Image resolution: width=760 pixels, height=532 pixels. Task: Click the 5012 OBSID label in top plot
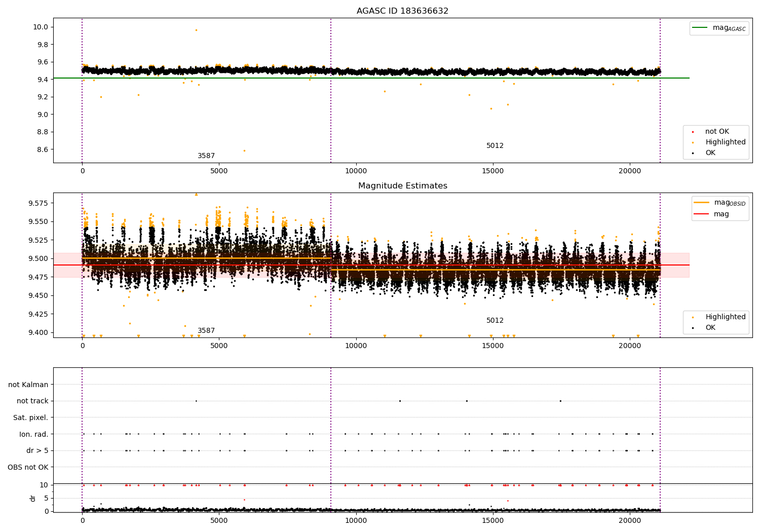(495, 146)
